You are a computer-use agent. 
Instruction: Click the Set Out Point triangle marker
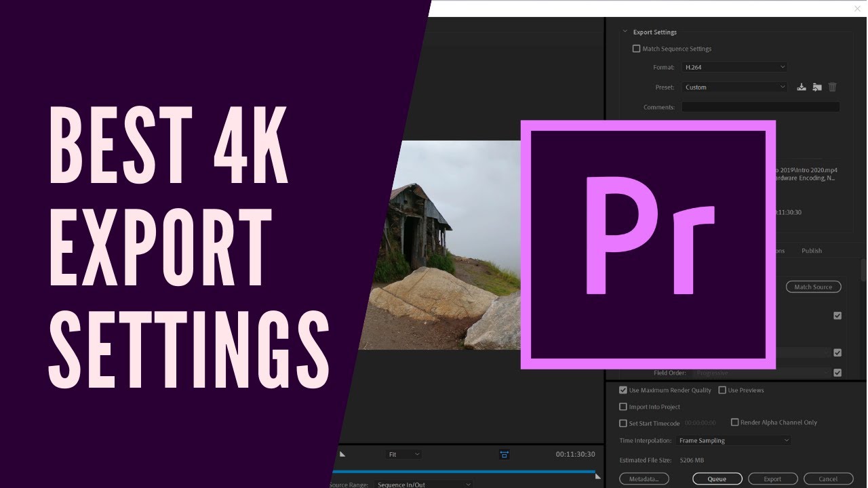click(597, 476)
